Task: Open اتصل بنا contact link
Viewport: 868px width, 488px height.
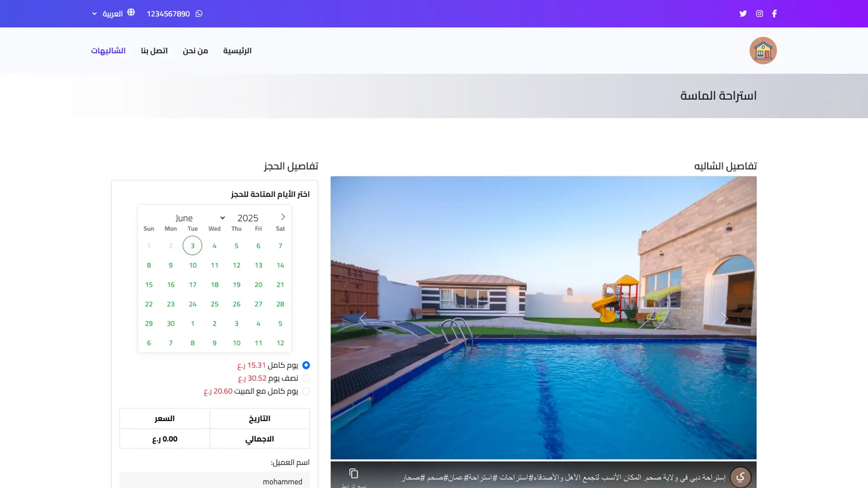Action: (154, 51)
